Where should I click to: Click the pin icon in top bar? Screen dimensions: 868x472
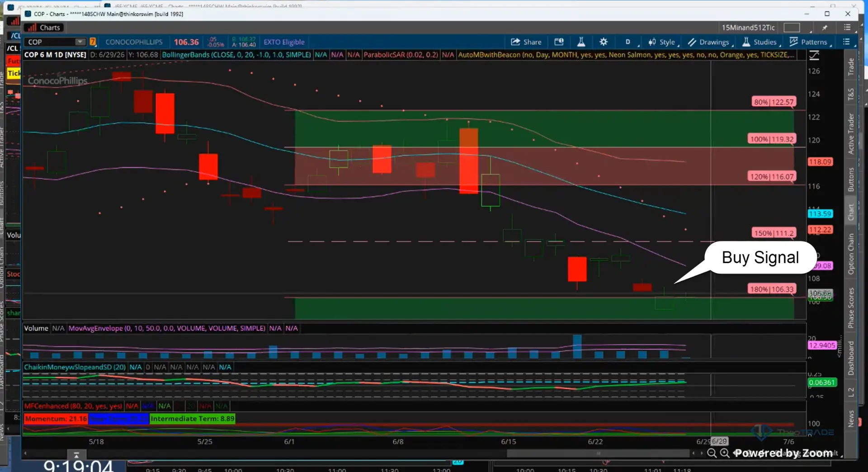pyautogui.click(x=825, y=28)
